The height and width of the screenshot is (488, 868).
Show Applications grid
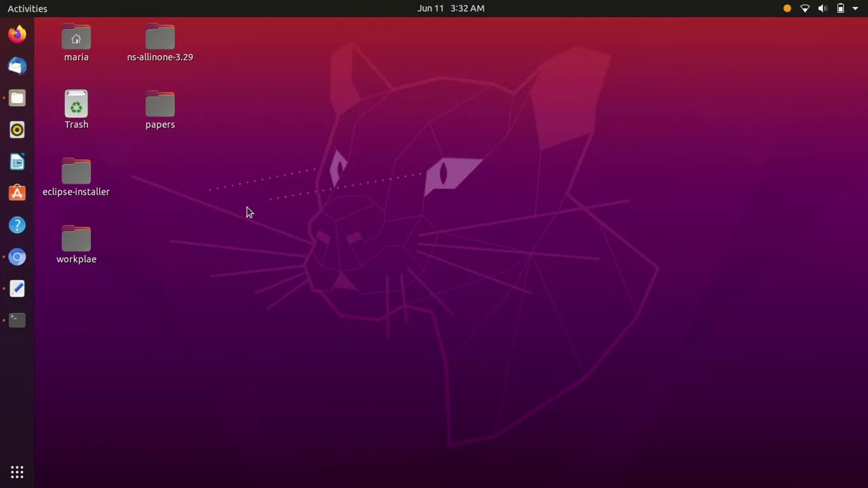click(17, 472)
